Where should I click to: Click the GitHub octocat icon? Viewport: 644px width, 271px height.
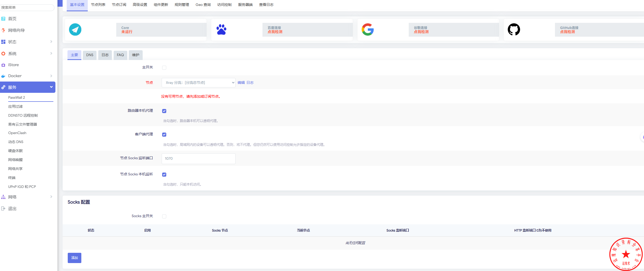(x=514, y=29)
